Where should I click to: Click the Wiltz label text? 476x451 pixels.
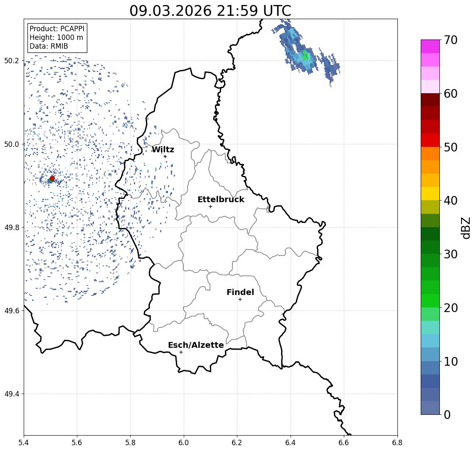[163, 149]
